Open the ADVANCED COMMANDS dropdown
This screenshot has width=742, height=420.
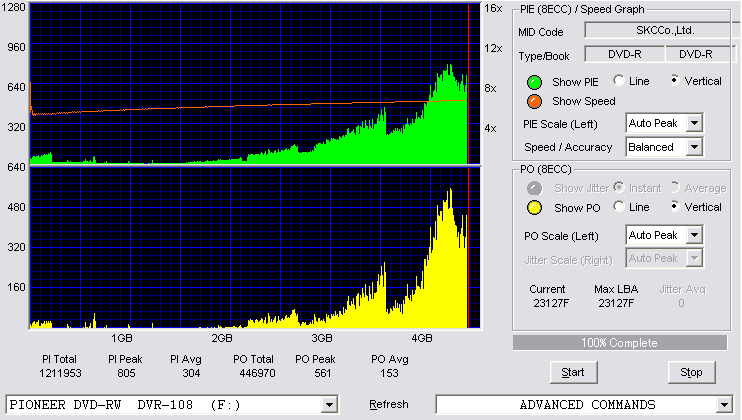coord(724,405)
